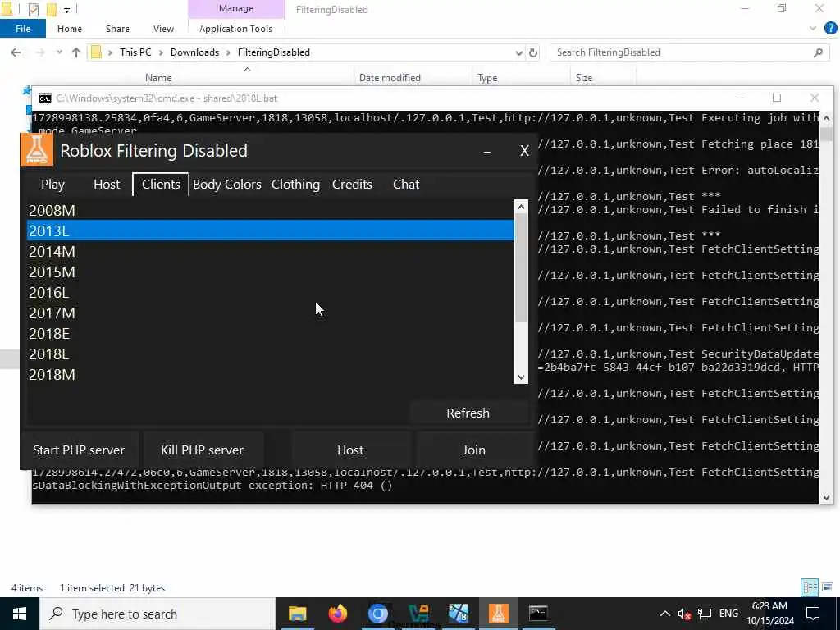The image size is (840, 630).
Task: Click the clients list scrollbar thumb
Action: click(x=521, y=268)
